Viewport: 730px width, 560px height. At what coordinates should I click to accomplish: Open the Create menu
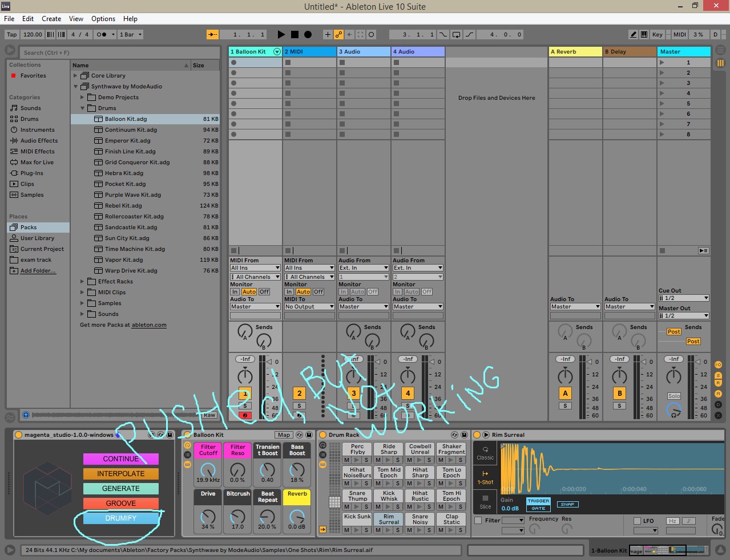click(x=51, y=18)
